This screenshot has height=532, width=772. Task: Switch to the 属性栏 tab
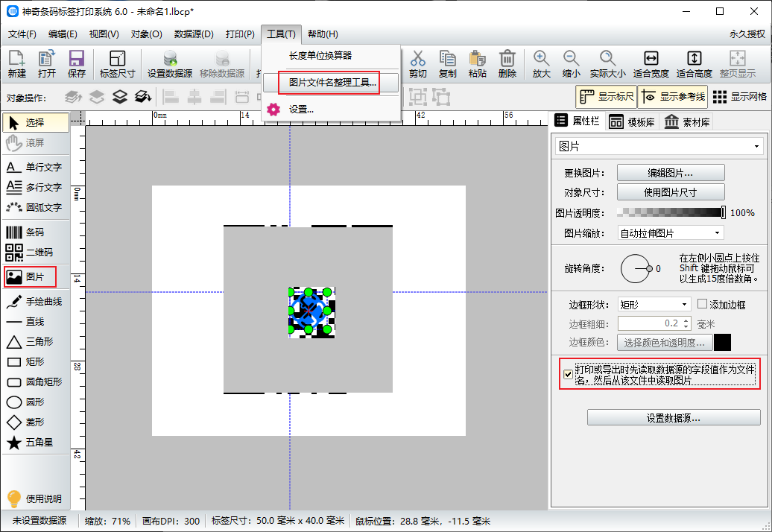coord(577,121)
